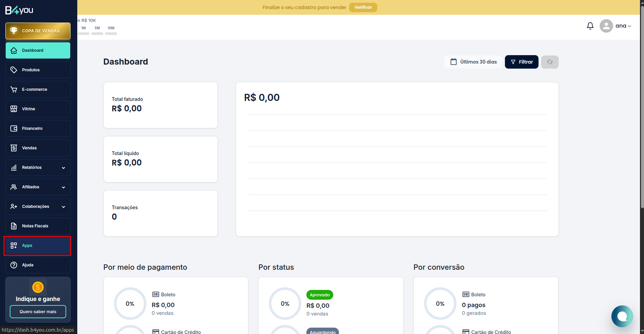The width and height of the screenshot is (644, 334).
Task: Click the Financeiro wallet icon
Action: (x=14, y=128)
